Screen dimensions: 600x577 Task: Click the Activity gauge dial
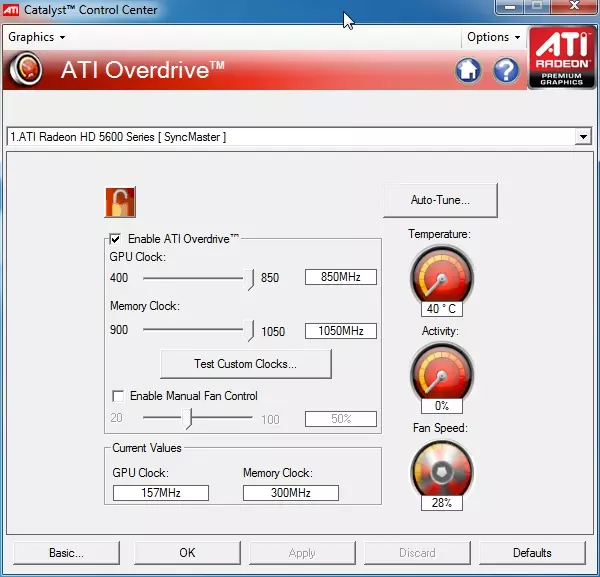point(441,371)
